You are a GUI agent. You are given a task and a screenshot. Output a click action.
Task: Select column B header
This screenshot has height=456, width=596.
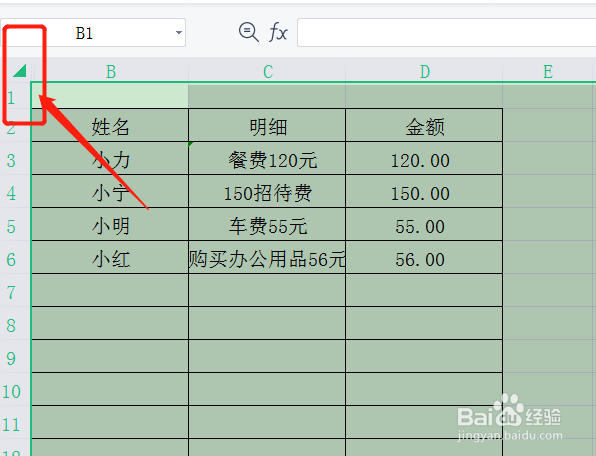point(110,71)
